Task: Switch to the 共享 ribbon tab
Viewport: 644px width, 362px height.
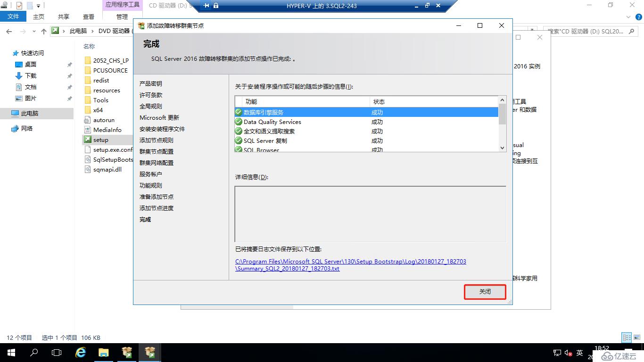Action: 64,16
